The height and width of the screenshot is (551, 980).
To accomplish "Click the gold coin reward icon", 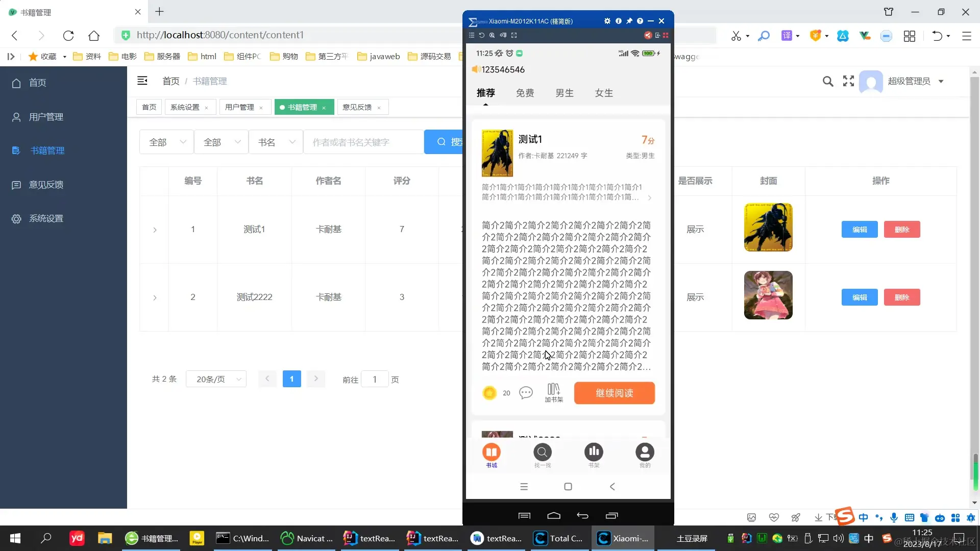I will tap(489, 393).
